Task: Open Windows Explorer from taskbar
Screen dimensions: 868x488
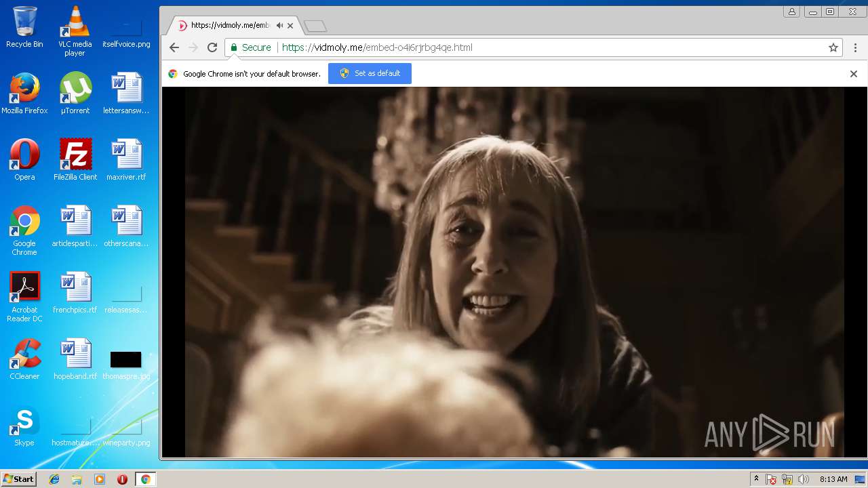Action: tap(77, 479)
